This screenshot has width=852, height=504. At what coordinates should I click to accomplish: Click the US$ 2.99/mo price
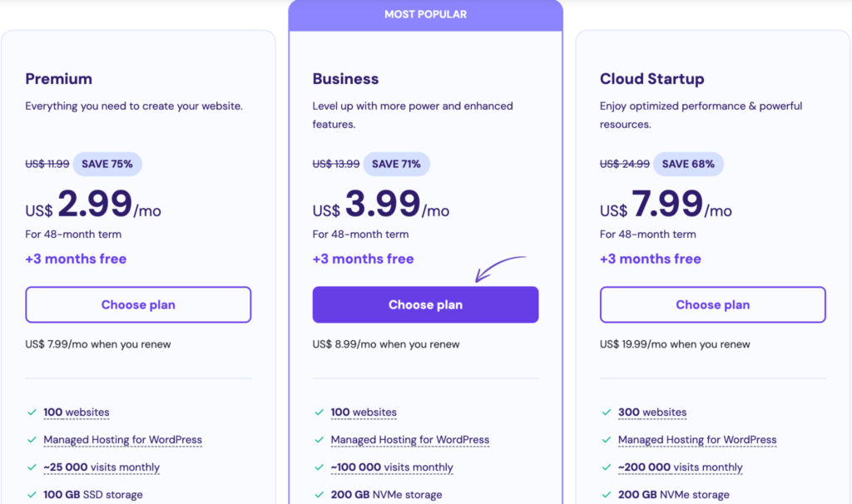pyautogui.click(x=93, y=205)
